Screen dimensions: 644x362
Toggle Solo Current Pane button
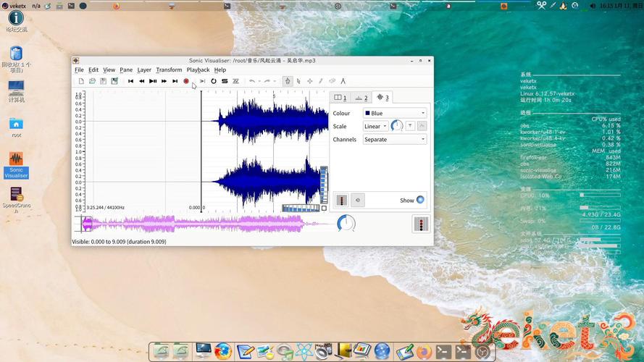pyautogui.click(x=225, y=81)
